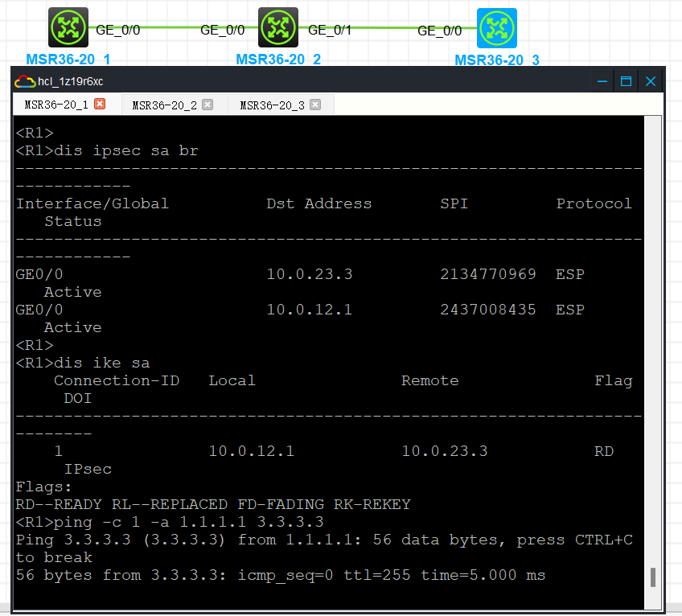Click the flags legend line RD--READY
The image size is (682, 616).
click(213, 504)
